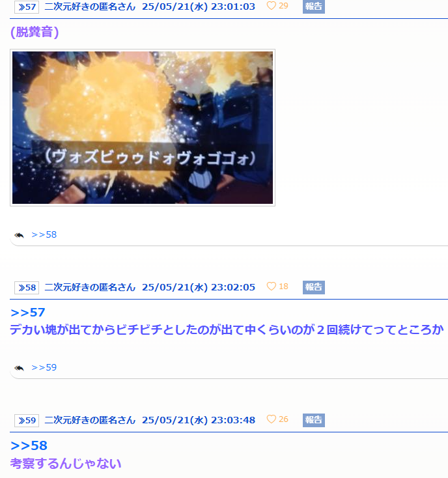448x478 pixels.
Task: Click poster name on post 59 header
Action: 90,421
